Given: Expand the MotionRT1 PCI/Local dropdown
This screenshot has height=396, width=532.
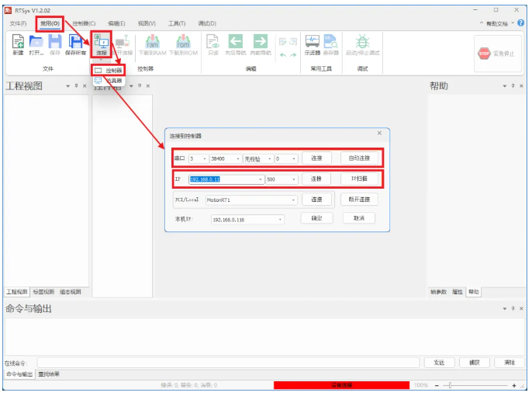Looking at the screenshot, I should pyautogui.click(x=293, y=200).
